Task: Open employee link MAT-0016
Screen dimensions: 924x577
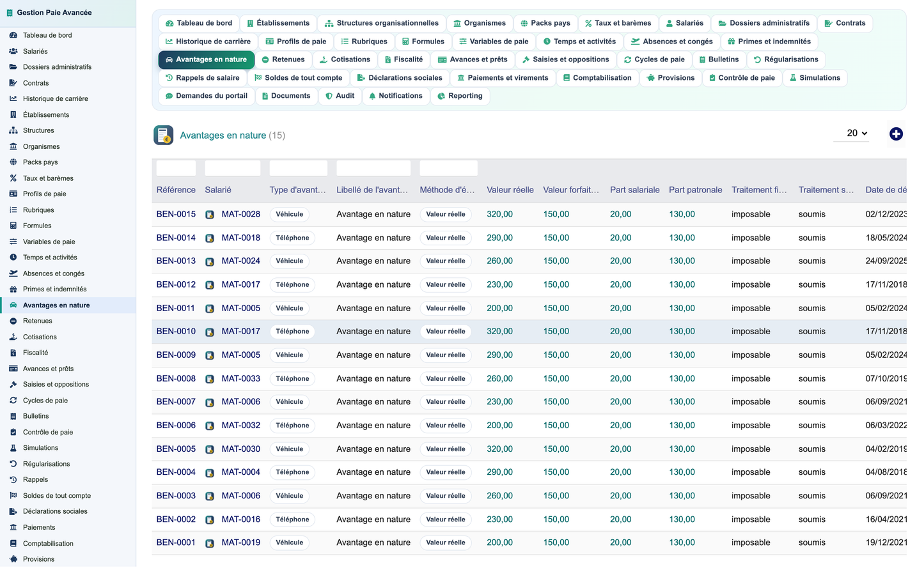Action: click(x=241, y=519)
